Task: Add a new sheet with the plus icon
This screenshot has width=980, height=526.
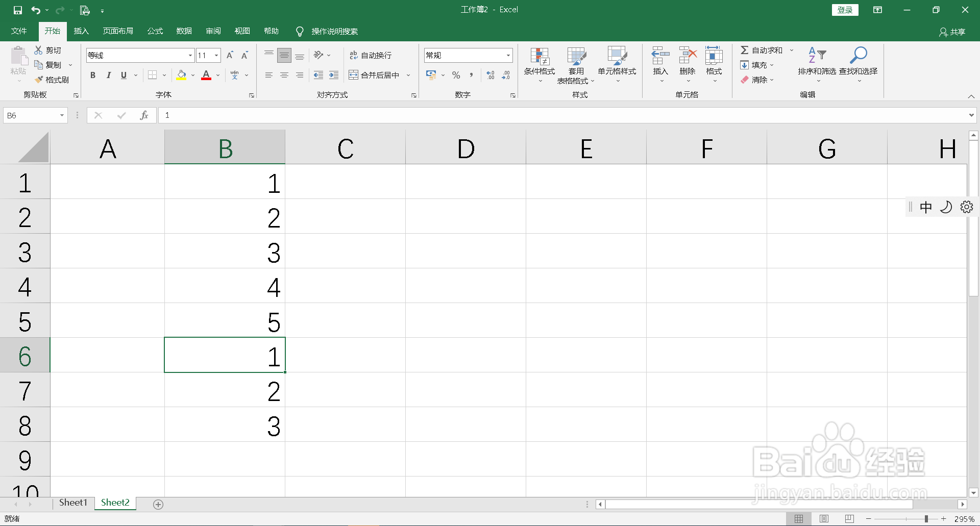Action: [158, 504]
